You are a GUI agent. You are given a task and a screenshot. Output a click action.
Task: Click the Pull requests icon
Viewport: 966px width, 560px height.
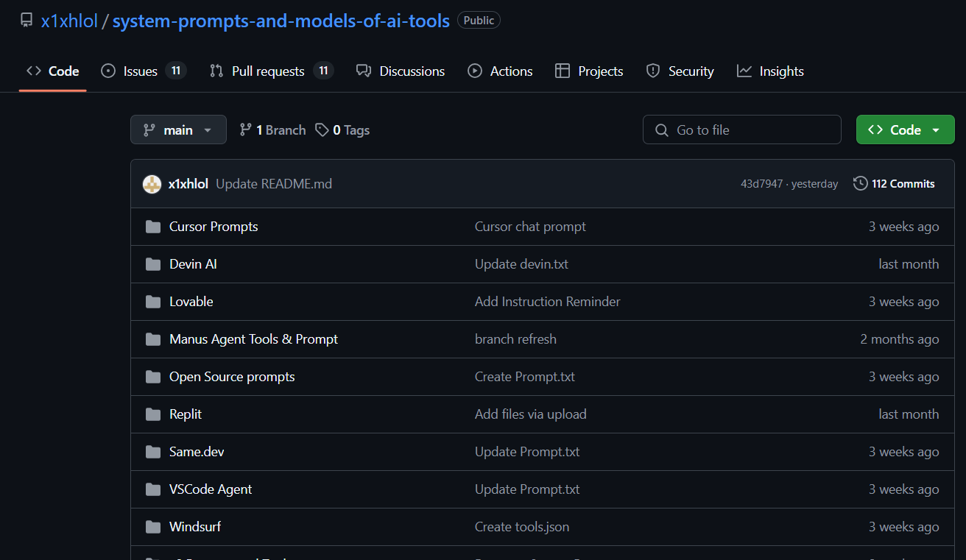pyautogui.click(x=216, y=71)
